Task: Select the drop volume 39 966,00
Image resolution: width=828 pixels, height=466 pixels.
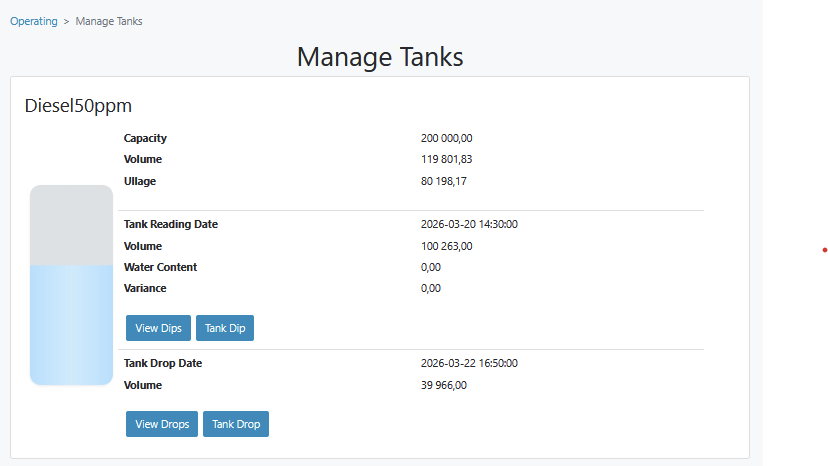Action: 444,385
